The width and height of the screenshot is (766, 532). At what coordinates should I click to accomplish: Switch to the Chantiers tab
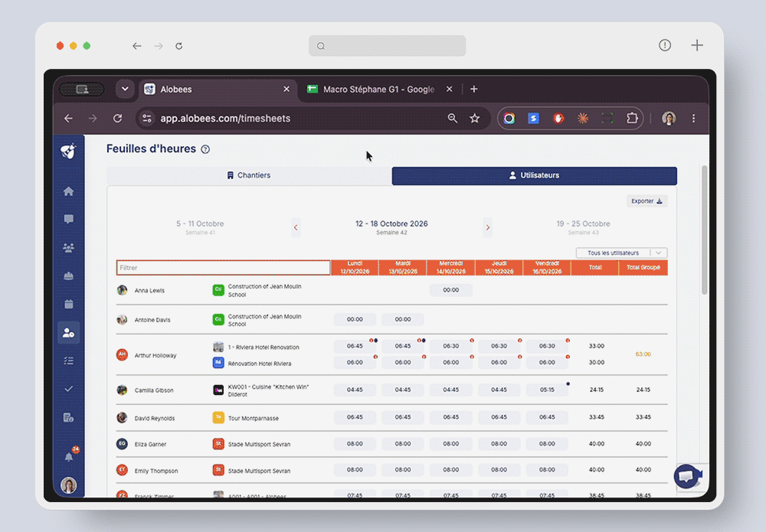(x=249, y=176)
